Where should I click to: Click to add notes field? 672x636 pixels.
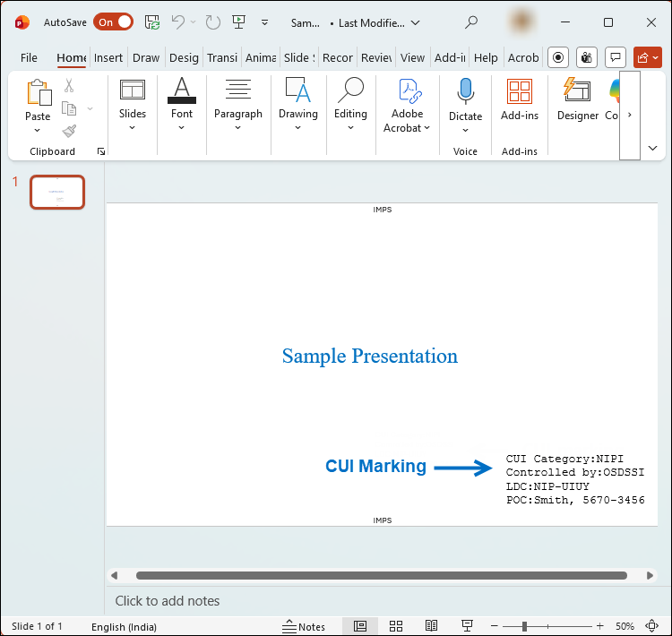(x=168, y=601)
